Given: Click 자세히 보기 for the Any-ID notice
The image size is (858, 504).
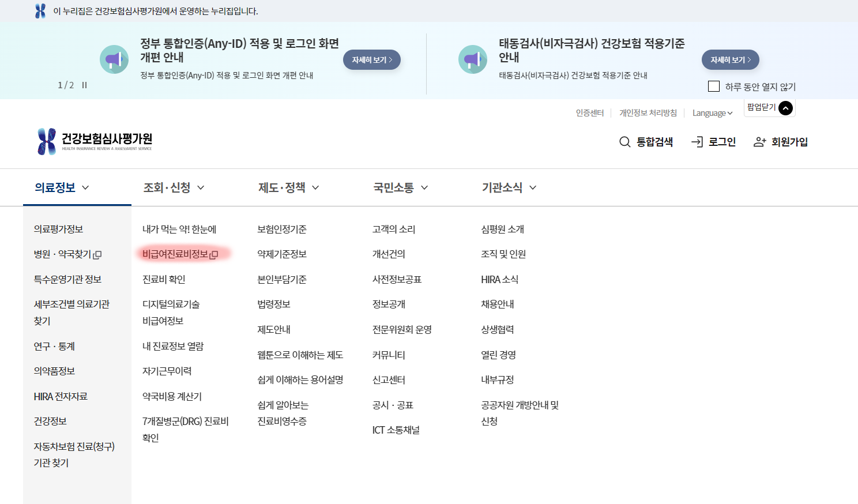Looking at the screenshot, I should [371, 60].
